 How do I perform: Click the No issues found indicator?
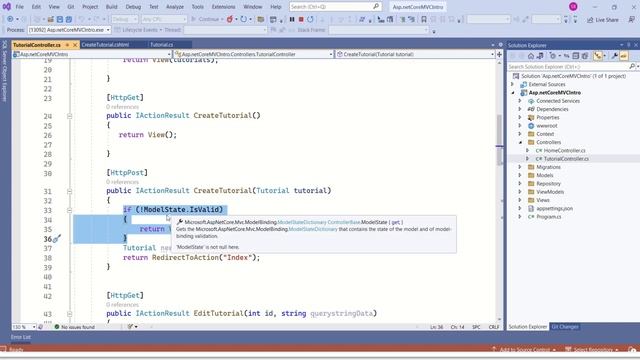click(x=74, y=327)
